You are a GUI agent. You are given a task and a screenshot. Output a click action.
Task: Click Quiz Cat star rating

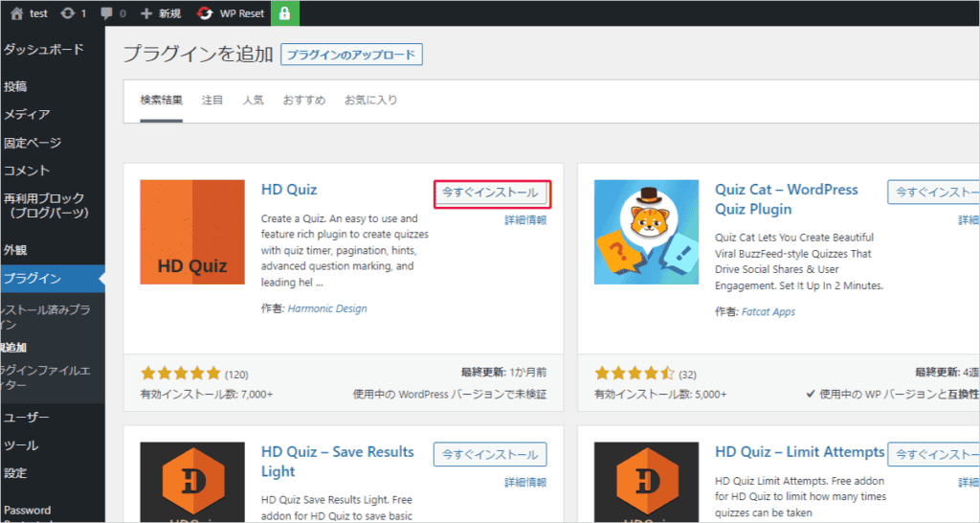(x=635, y=374)
